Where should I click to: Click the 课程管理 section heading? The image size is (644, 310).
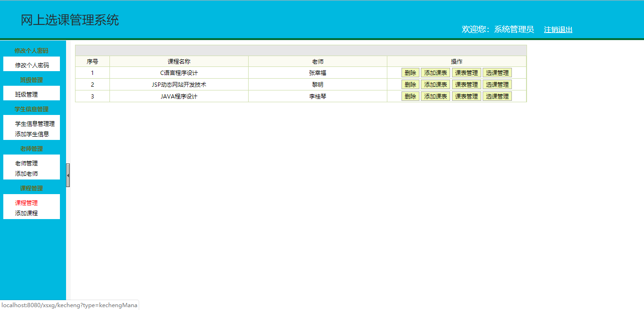click(x=32, y=188)
